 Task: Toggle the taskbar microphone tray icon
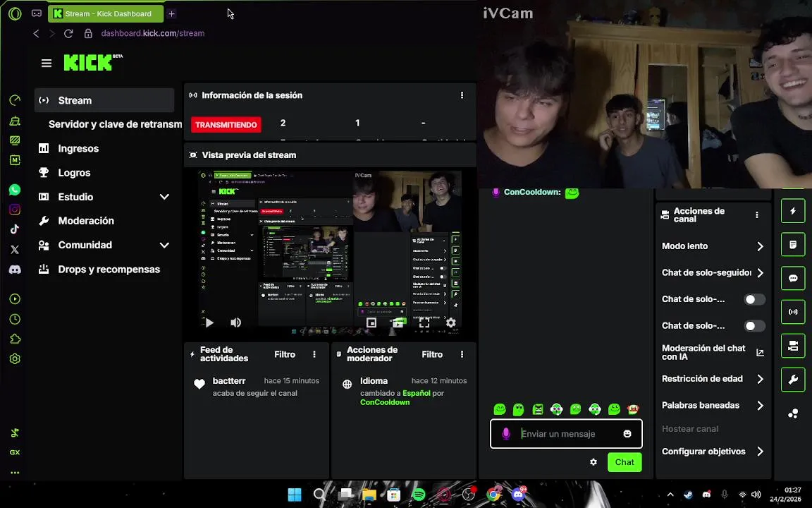point(725,495)
